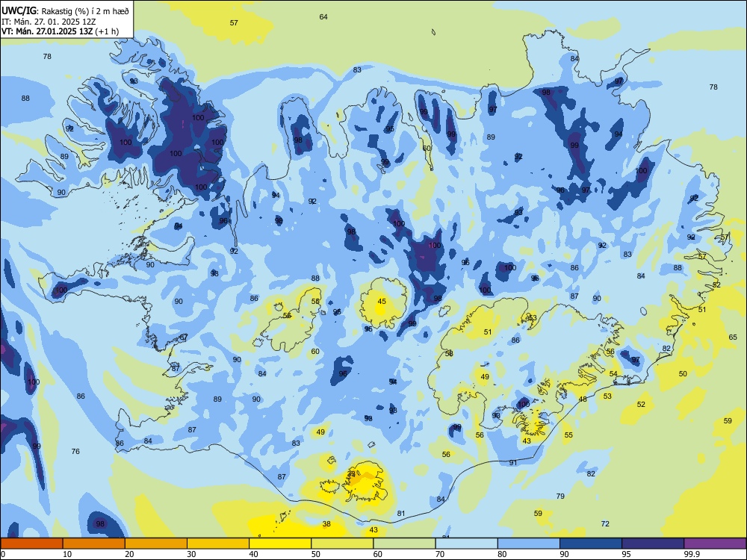Click the '79' humidity value on the map
Viewport: 747px width, 560px height.
[x=560, y=496]
